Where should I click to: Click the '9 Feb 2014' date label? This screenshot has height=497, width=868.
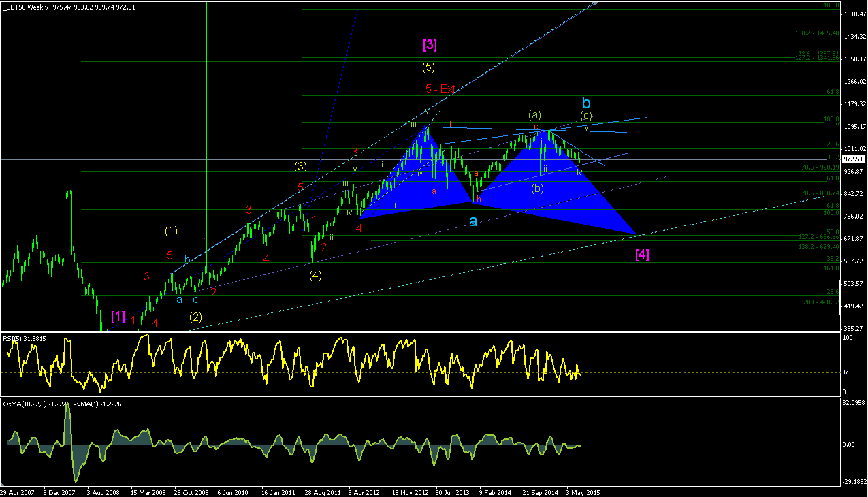click(495, 492)
